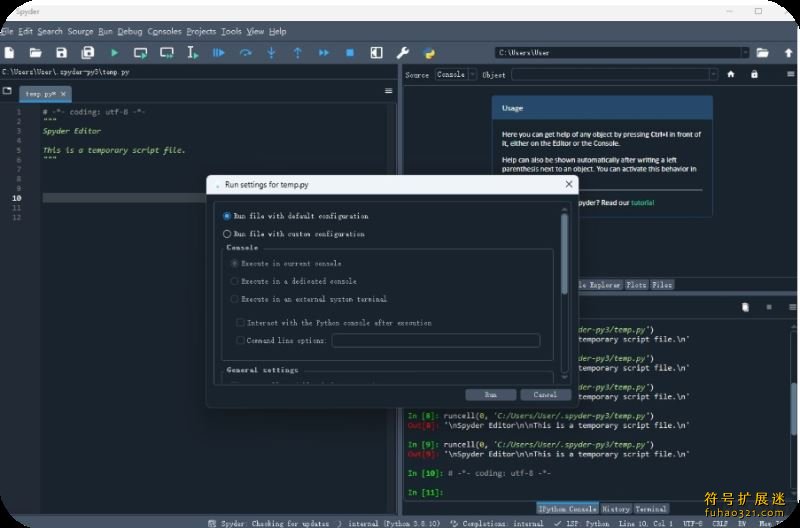This screenshot has height=528, width=800.
Task: Click the Save all files icon
Action: [88, 53]
